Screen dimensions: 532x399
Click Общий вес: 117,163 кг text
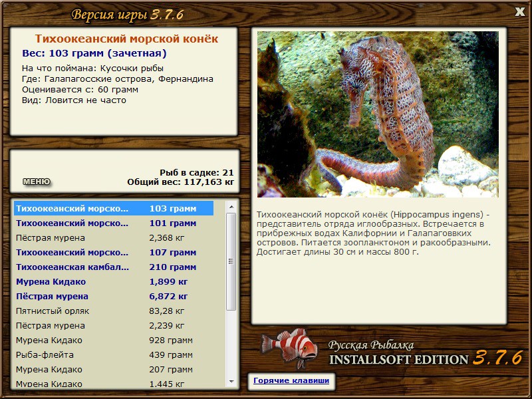(x=180, y=182)
